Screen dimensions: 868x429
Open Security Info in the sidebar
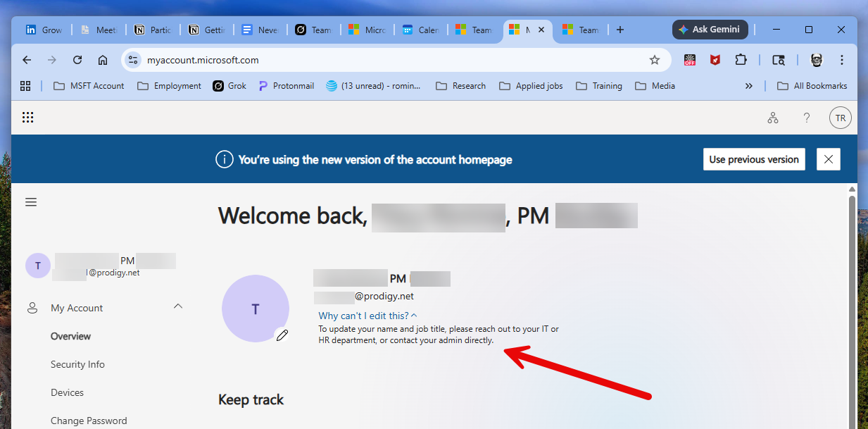point(77,364)
